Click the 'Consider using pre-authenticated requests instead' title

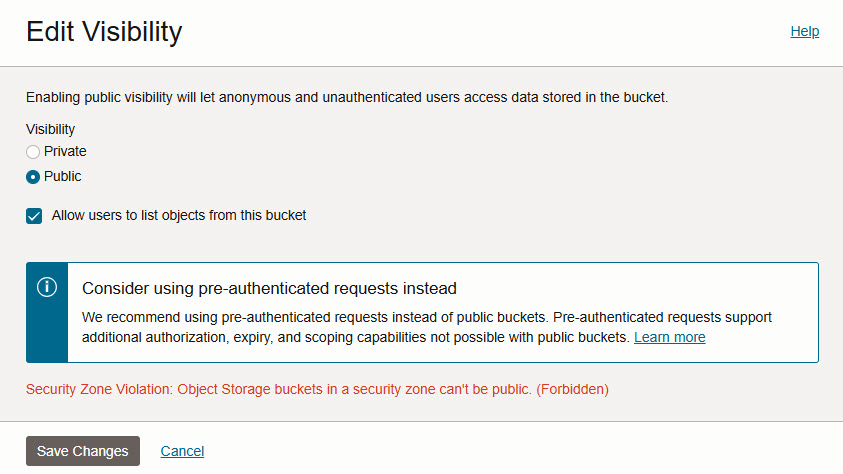tap(269, 289)
